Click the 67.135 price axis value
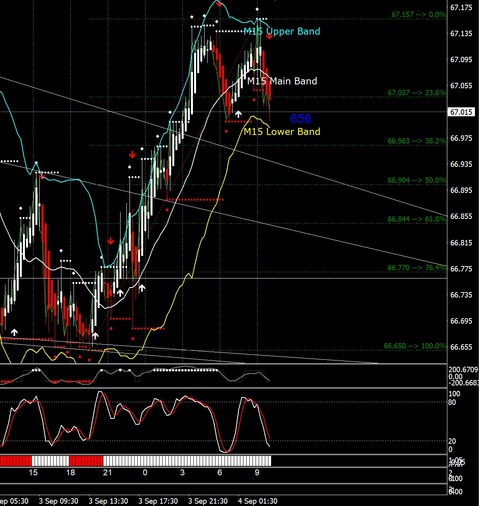 pos(461,33)
